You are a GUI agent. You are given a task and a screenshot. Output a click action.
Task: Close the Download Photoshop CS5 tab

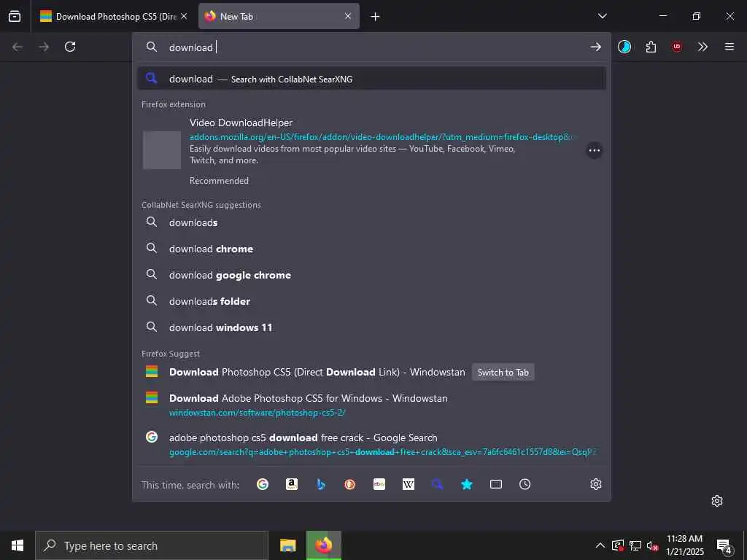click(x=184, y=16)
